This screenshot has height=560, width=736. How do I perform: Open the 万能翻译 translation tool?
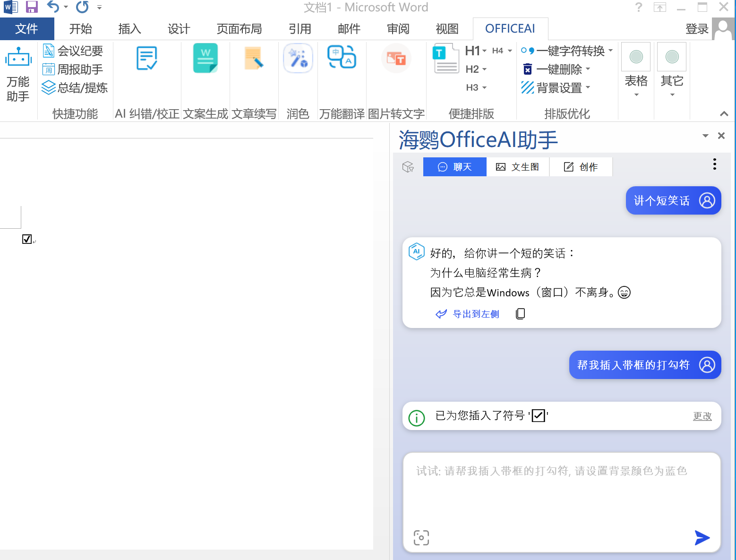342,57
